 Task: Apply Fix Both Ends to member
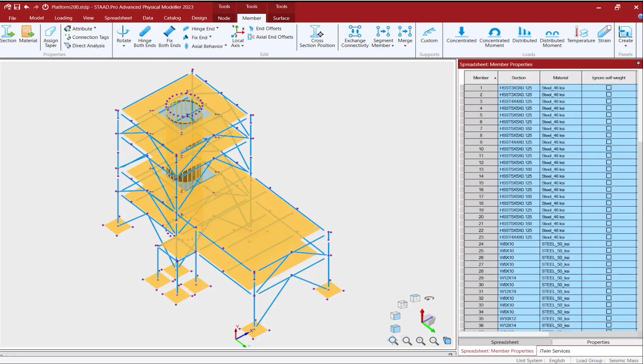(x=170, y=37)
